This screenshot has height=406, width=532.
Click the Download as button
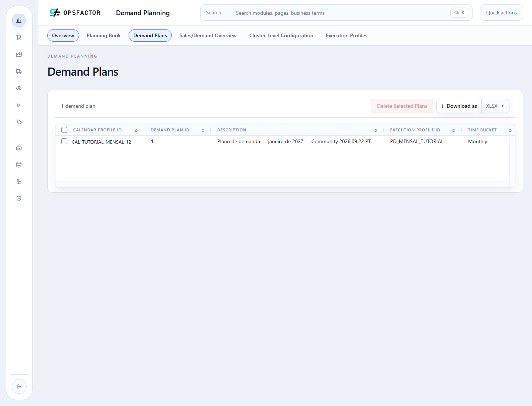point(459,106)
